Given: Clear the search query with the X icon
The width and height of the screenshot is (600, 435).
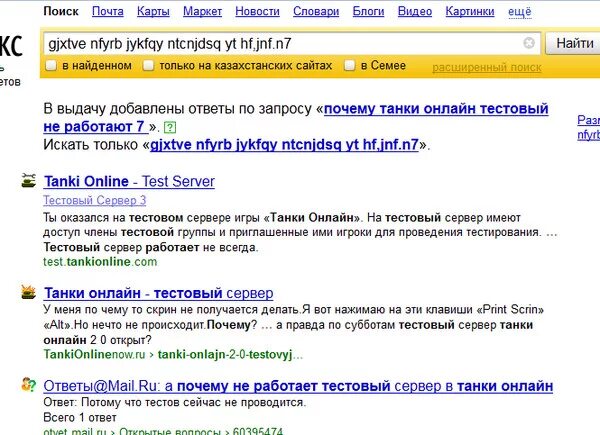Looking at the screenshot, I should tap(529, 43).
